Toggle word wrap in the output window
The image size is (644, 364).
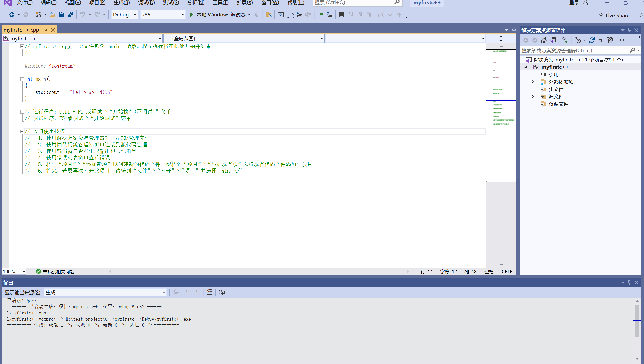(222, 292)
